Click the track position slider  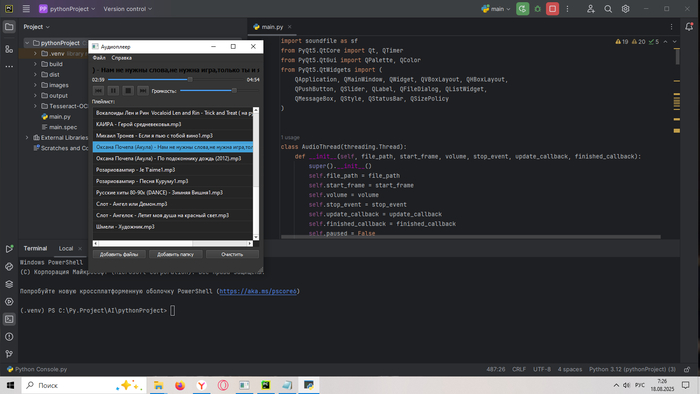(x=176, y=79)
